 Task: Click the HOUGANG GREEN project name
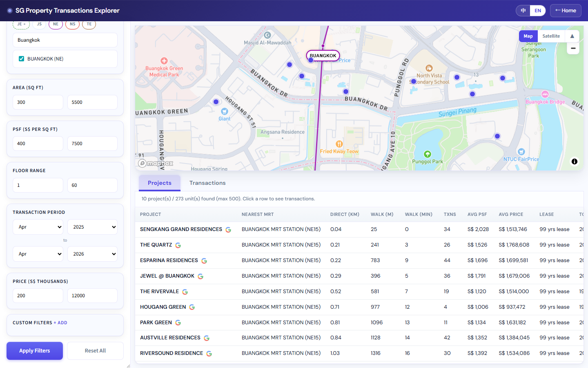pyautogui.click(x=163, y=307)
